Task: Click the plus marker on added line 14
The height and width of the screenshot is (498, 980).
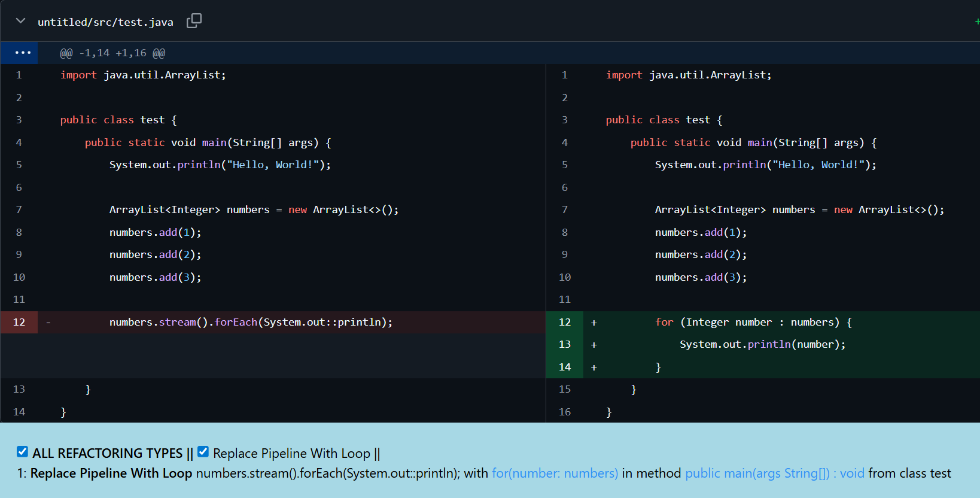Action: [594, 368]
